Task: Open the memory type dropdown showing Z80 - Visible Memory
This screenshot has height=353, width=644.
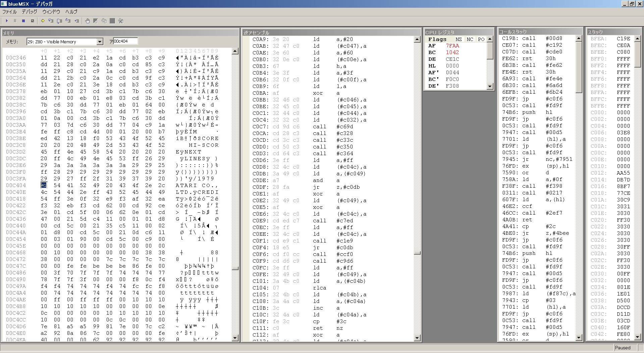Action: coord(65,42)
